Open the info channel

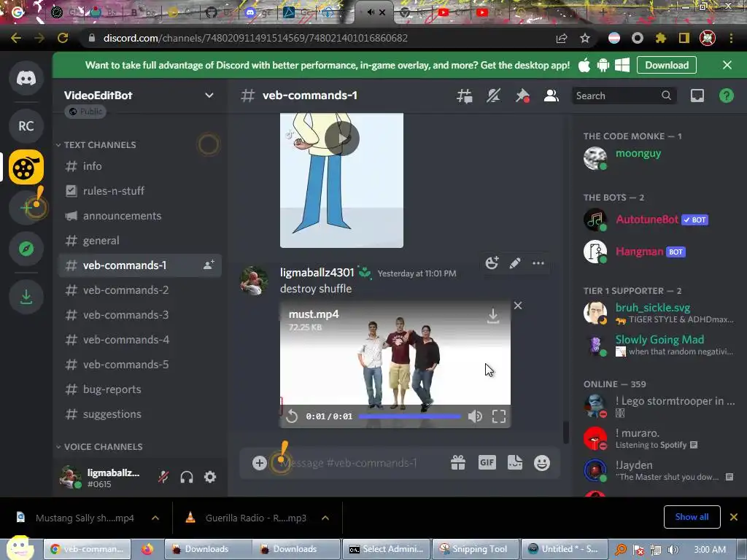pos(139,166)
